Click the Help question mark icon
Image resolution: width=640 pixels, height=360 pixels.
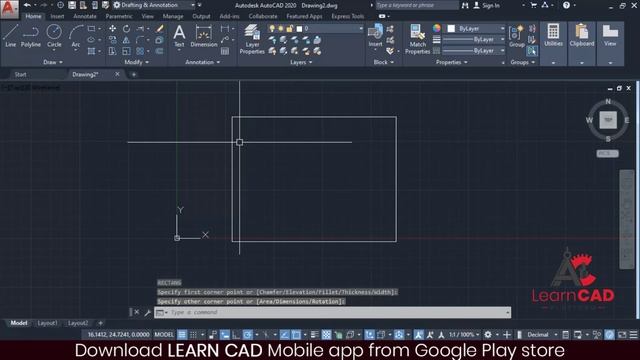566,5
